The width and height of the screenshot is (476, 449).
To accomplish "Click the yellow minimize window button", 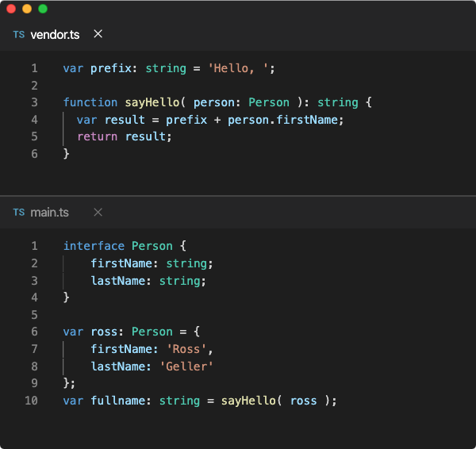I will coord(27,9).
